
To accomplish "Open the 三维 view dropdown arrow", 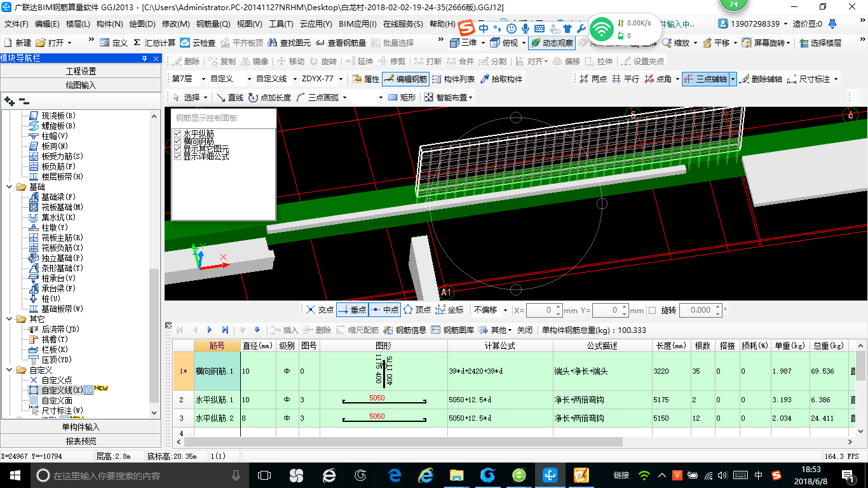I will click(x=483, y=43).
